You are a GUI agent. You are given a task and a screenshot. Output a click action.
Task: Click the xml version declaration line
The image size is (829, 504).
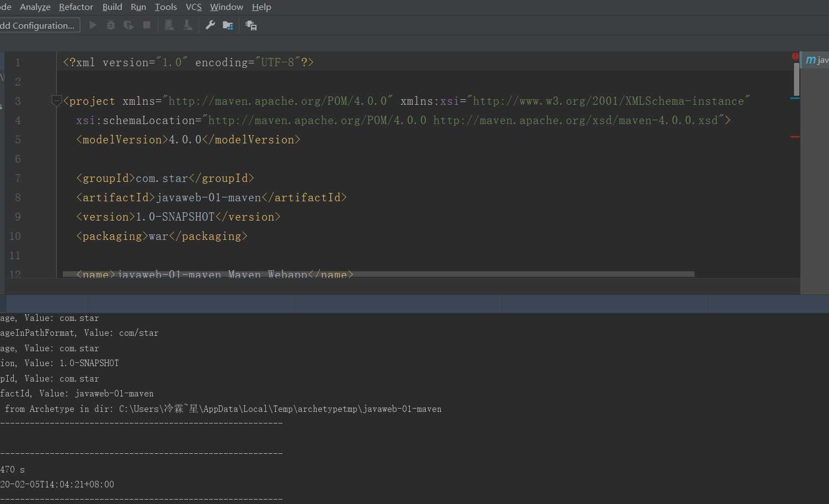[188, 62]
